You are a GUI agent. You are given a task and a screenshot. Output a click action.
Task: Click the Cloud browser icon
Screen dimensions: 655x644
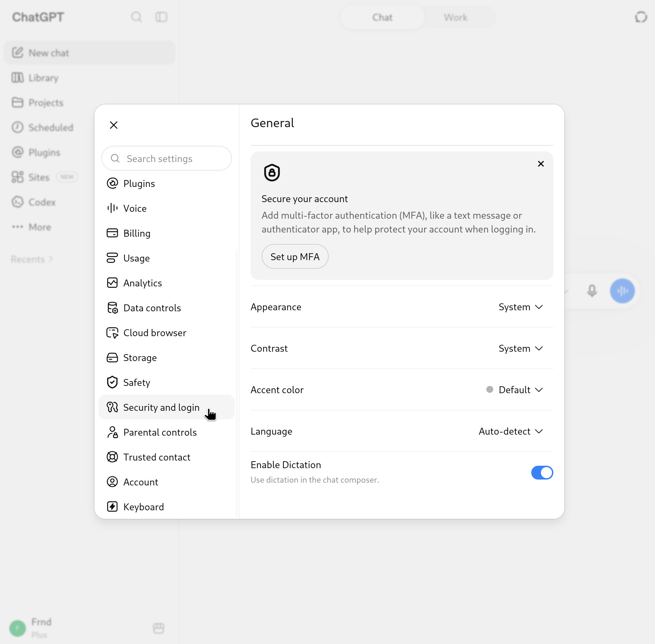[x=112, y=333]
